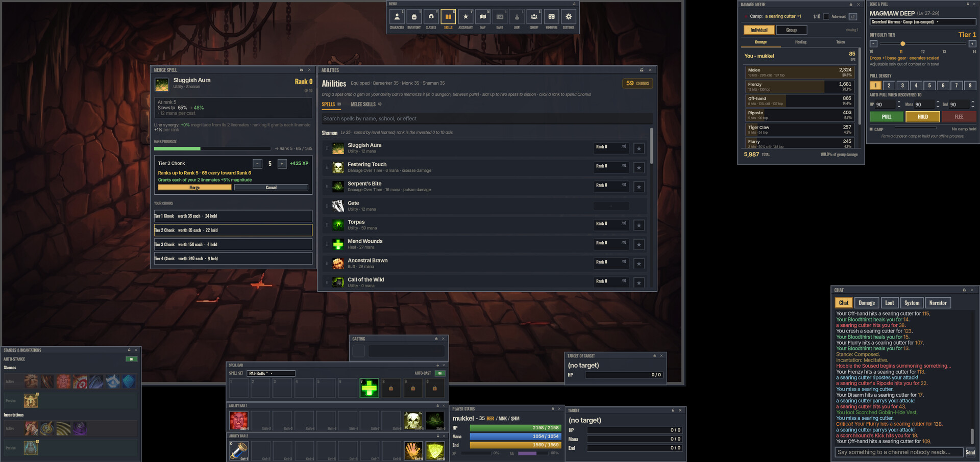Switch to the Loot chat tab
The image size is (980, 462).
pos(889,303)
